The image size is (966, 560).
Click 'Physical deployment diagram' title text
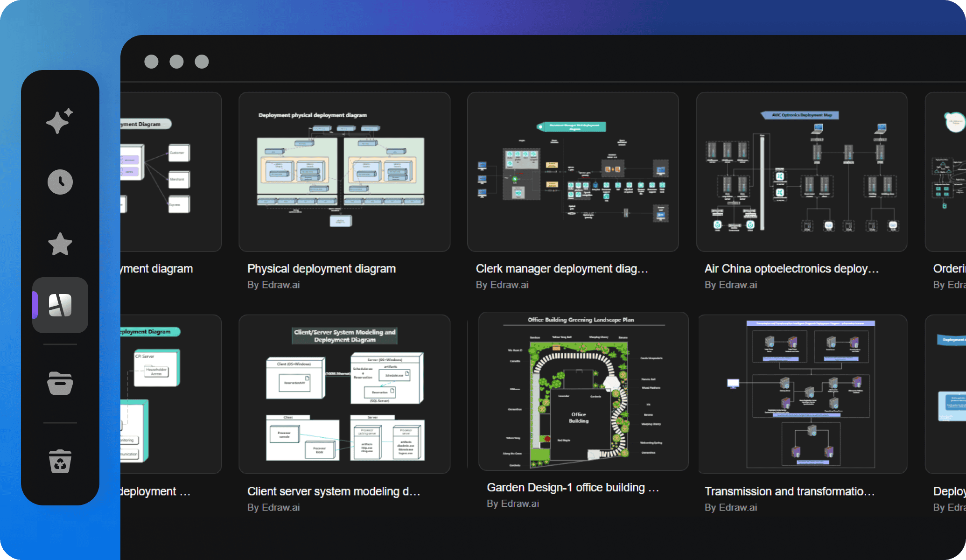(322, 269)
